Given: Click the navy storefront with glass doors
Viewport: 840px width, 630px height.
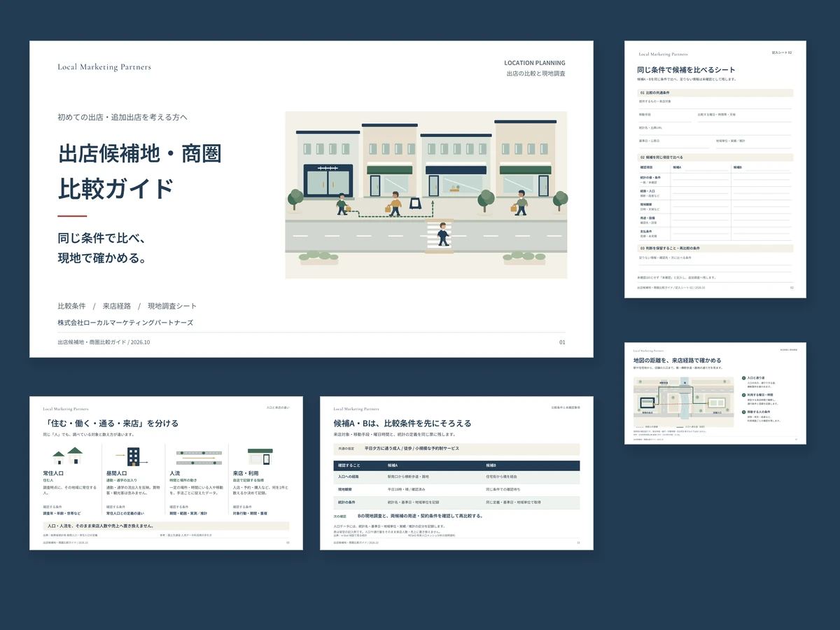Looking at the screenshot, I should [x=328, y=181].
